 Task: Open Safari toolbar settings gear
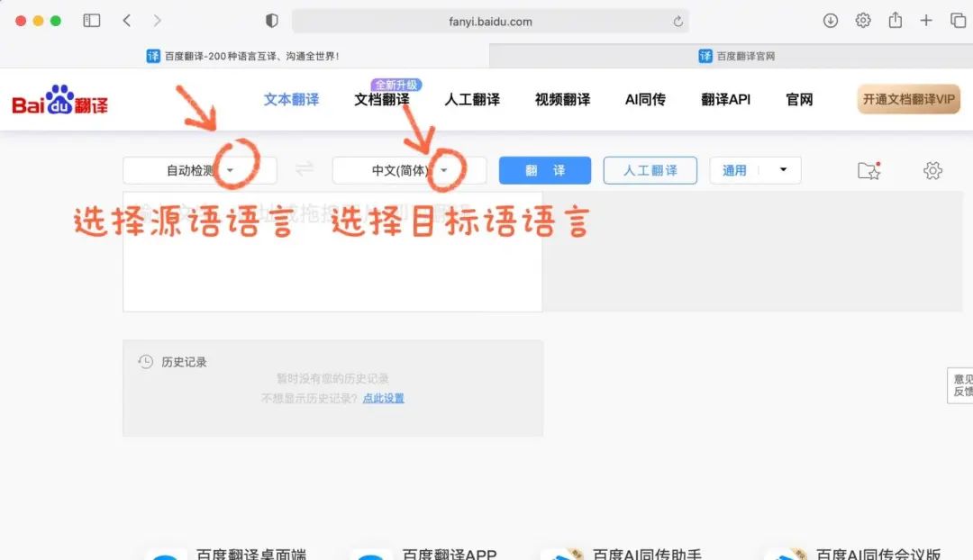(862, 21)
